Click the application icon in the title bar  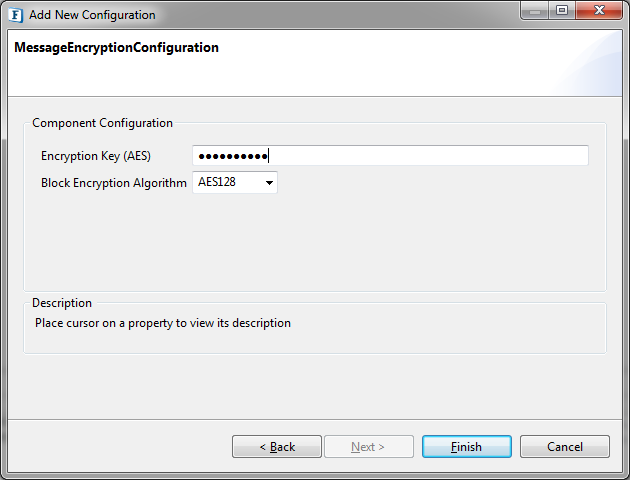(15, 15)
